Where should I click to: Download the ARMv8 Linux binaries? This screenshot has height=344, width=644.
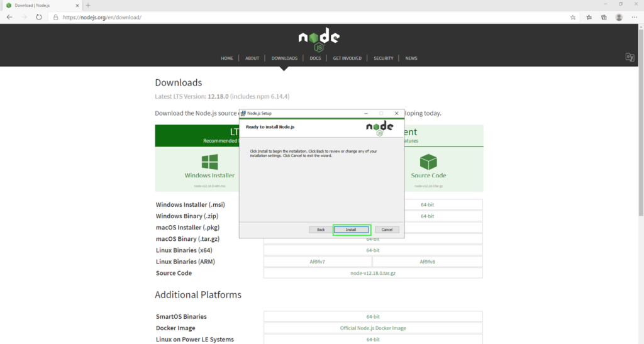coord(428,262)
